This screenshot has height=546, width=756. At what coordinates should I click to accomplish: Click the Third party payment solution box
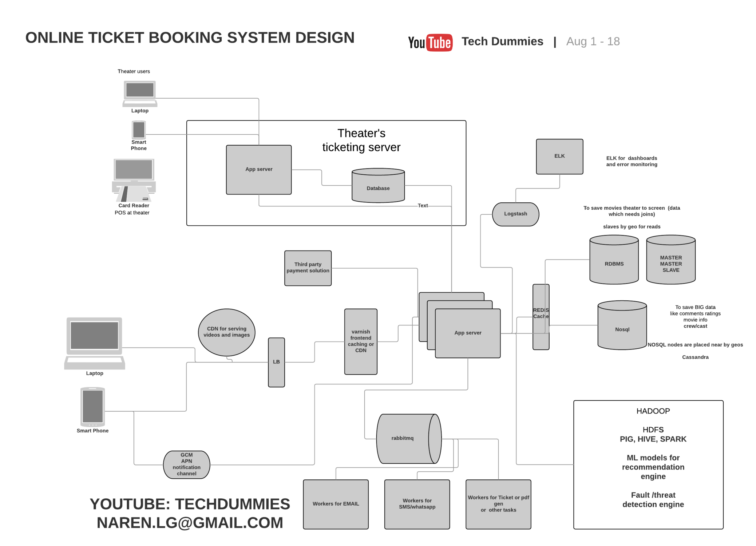coord(308,268)
